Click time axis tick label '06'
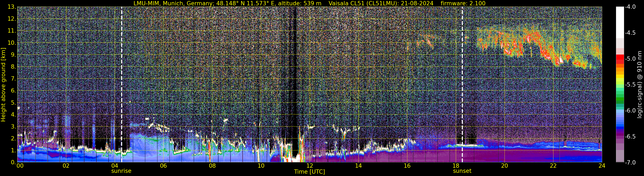 163,166
